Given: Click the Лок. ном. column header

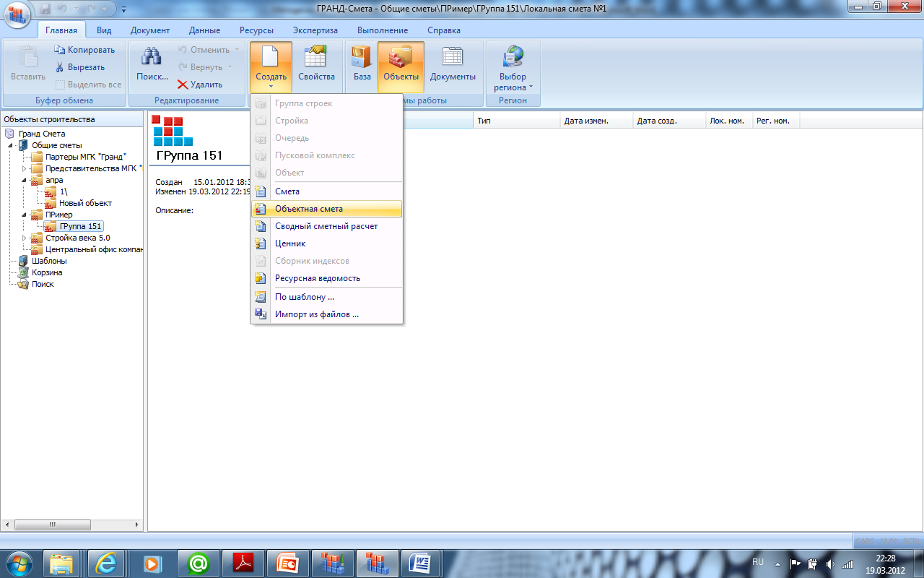Looking at the screenshot, I should [729, 121].
